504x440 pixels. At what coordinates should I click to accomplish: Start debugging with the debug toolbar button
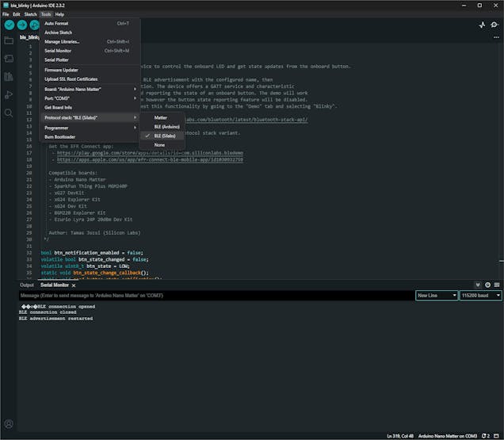click(34, 25)
